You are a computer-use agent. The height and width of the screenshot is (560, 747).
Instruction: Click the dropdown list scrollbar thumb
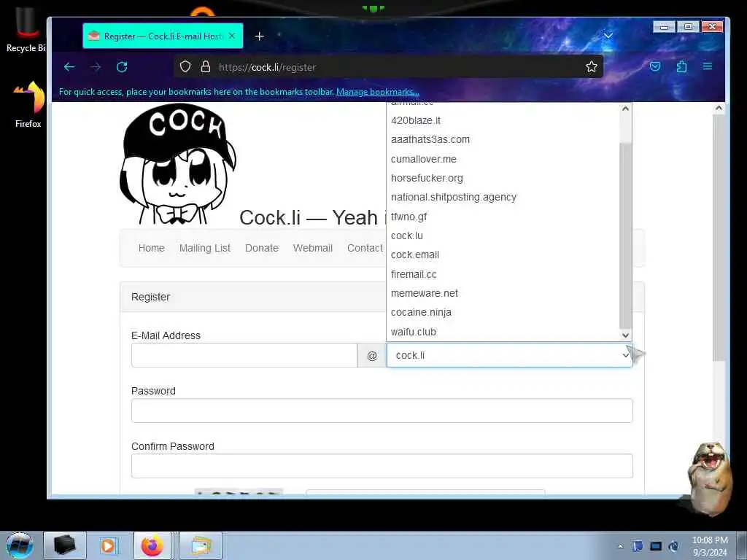coord(625,236)
